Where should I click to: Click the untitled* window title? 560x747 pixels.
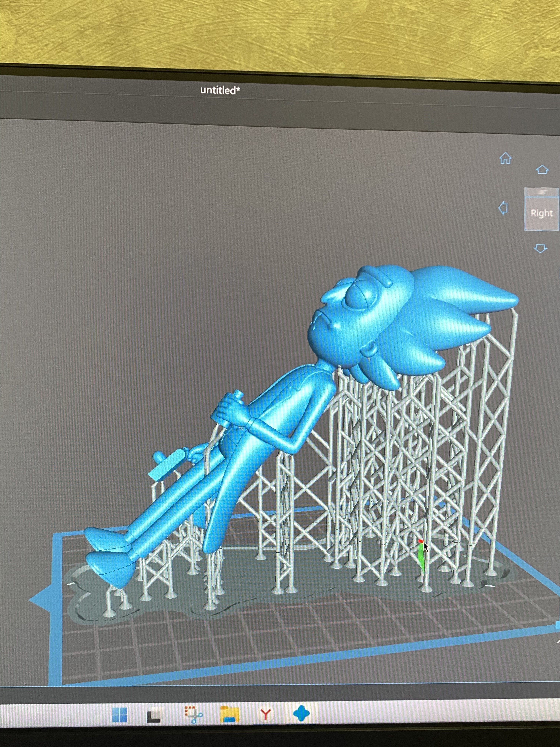(220, 90)
